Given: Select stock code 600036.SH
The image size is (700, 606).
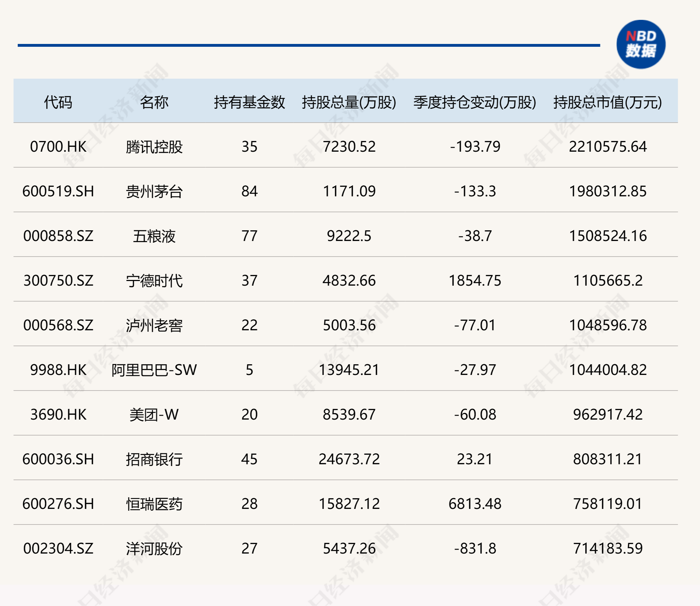Looking at the screenshot, I should pos(58,459).
